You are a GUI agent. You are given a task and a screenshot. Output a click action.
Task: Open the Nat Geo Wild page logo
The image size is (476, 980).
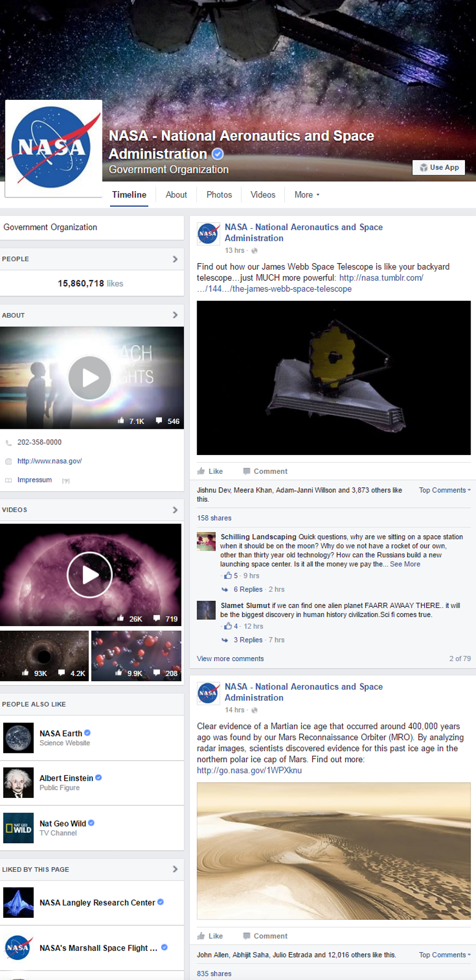tap(18, 828)
